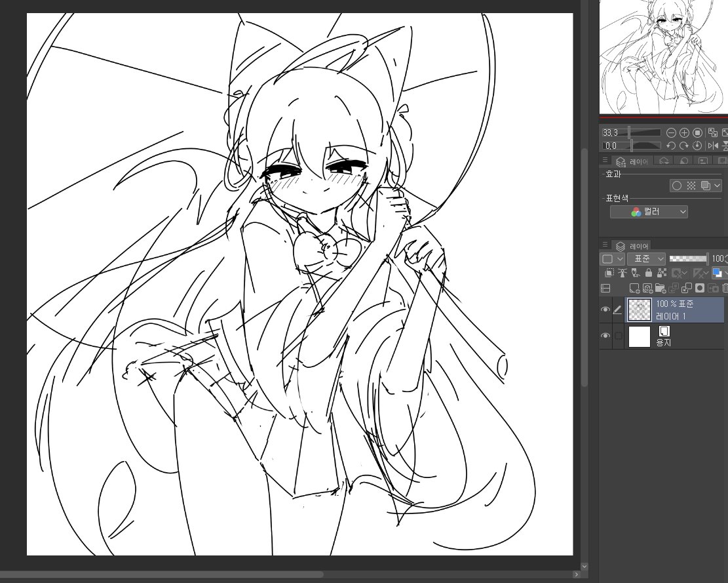
Task: Select the 레이어 1 layer name
Action: click(x=670, y=316)
